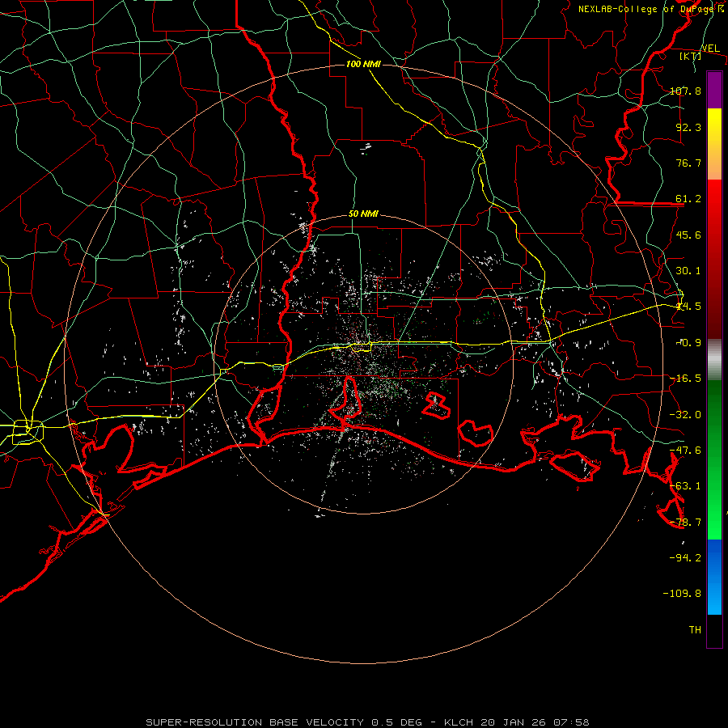
Task: Select the 107.8 scale value
Action: (x=685, y=91)
